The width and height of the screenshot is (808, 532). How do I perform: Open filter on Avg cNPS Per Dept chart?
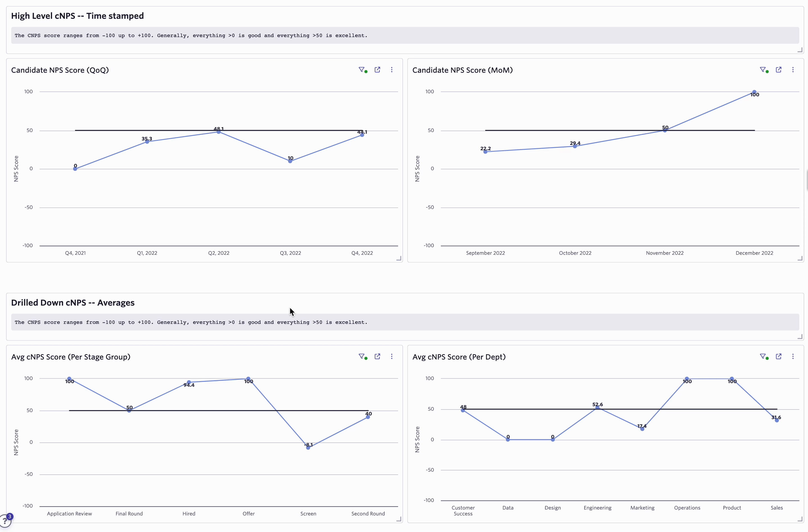763,356
